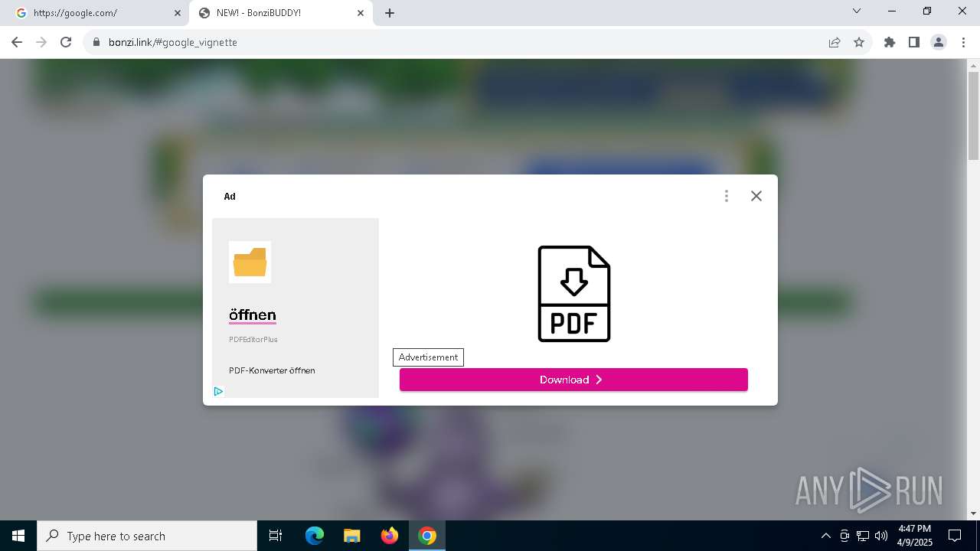
Task: Show hidden system tray icons
Action: pos(825,536)
